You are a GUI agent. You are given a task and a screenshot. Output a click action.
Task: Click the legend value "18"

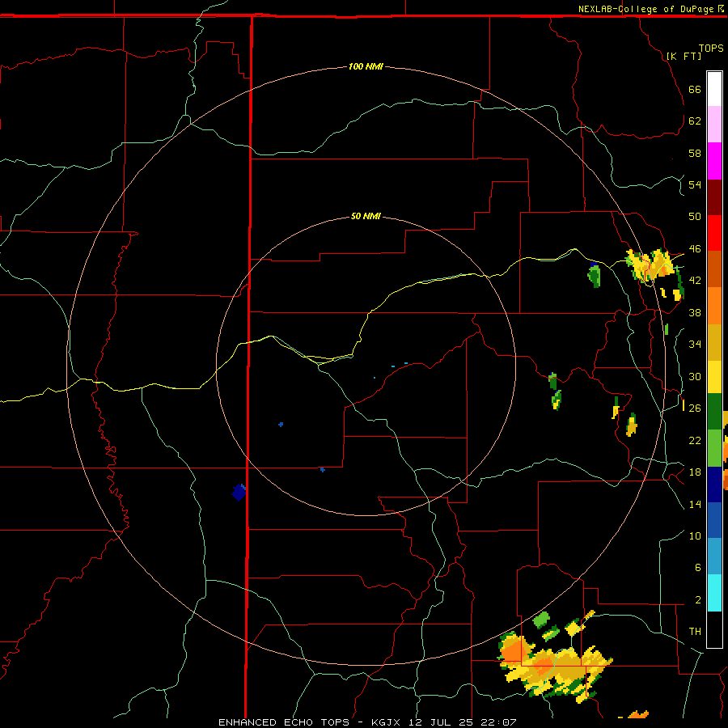695,472
